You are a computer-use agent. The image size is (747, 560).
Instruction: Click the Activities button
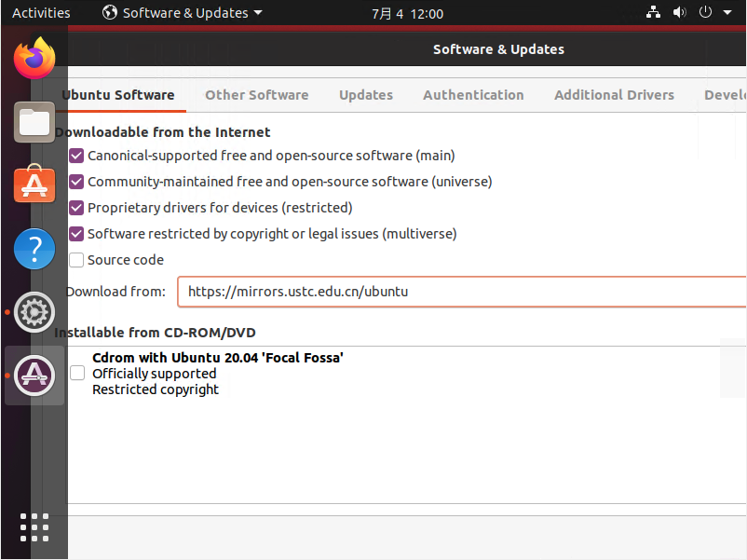pos(41,13)
